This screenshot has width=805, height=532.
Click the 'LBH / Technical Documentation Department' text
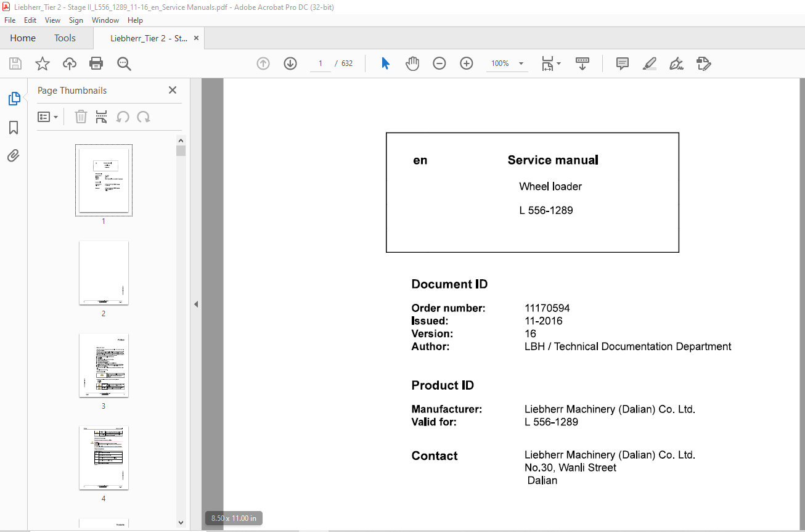(628, 346)
